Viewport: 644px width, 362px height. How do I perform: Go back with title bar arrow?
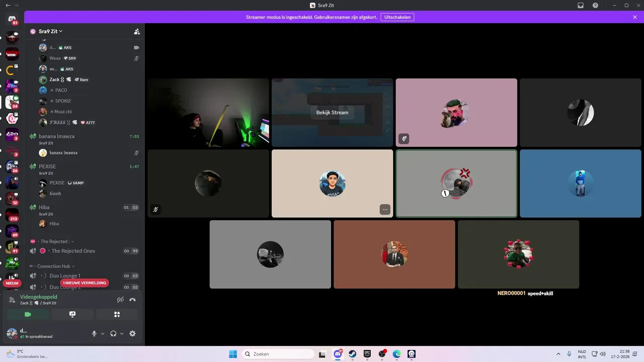[8, 5]
